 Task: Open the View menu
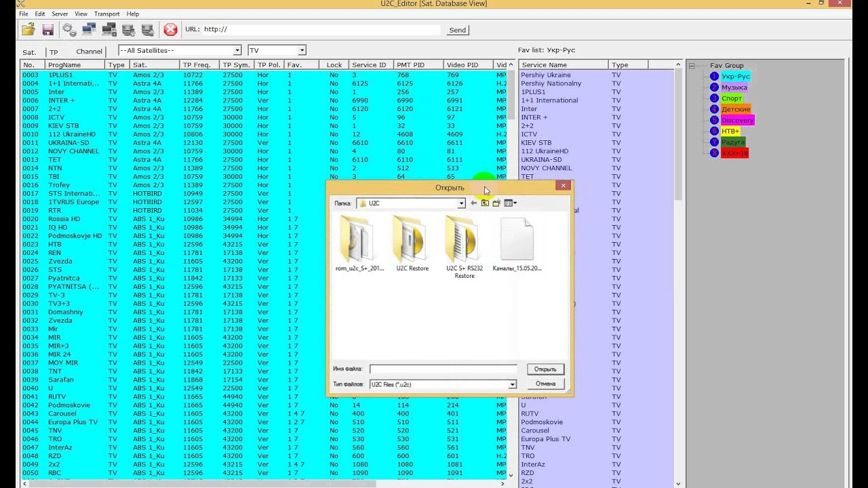81,14
